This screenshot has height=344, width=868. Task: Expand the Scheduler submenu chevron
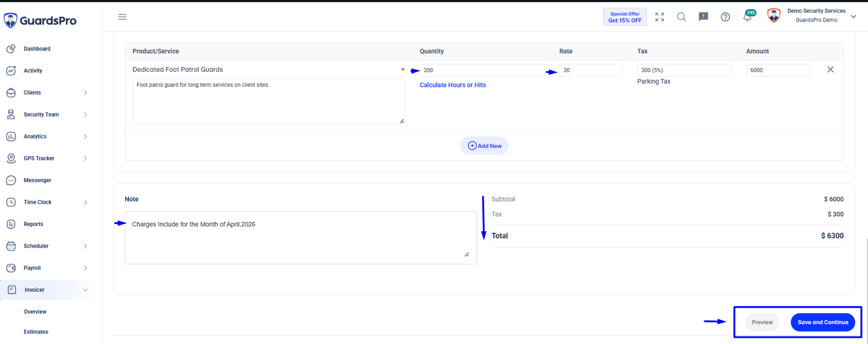pyautogui.click(x=85, y=246)
